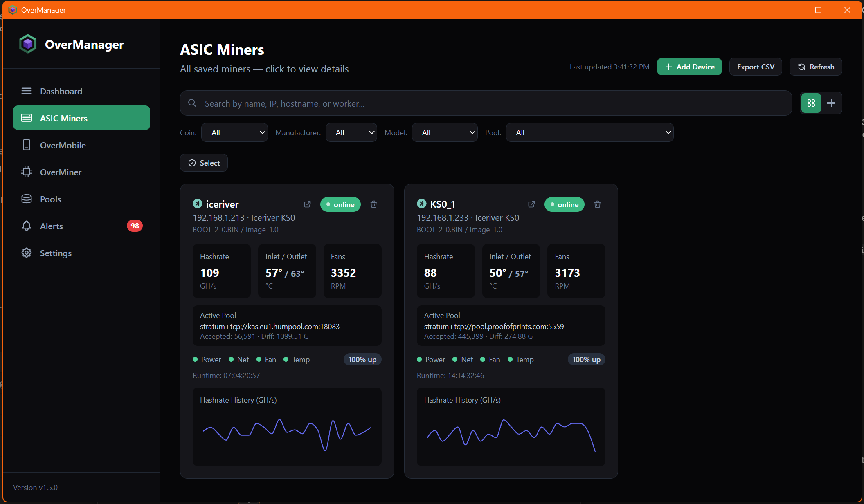Open KS0_1 miner in external view
The image size is (864, 504).
coord(531,204)
